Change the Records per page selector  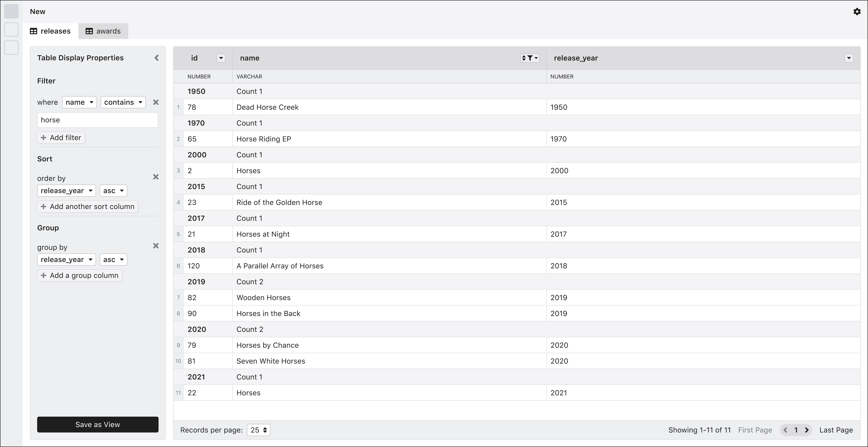[x=258, y=430]
